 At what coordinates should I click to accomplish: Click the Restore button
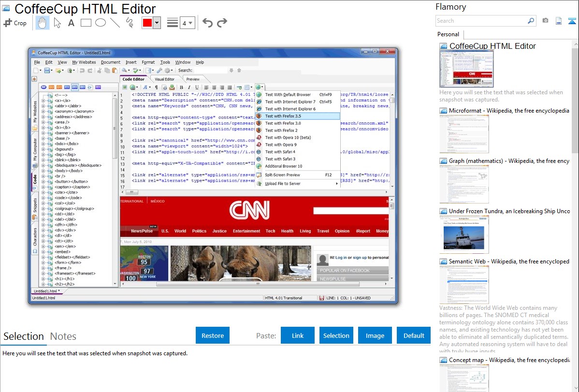click(x=213, y=335)
